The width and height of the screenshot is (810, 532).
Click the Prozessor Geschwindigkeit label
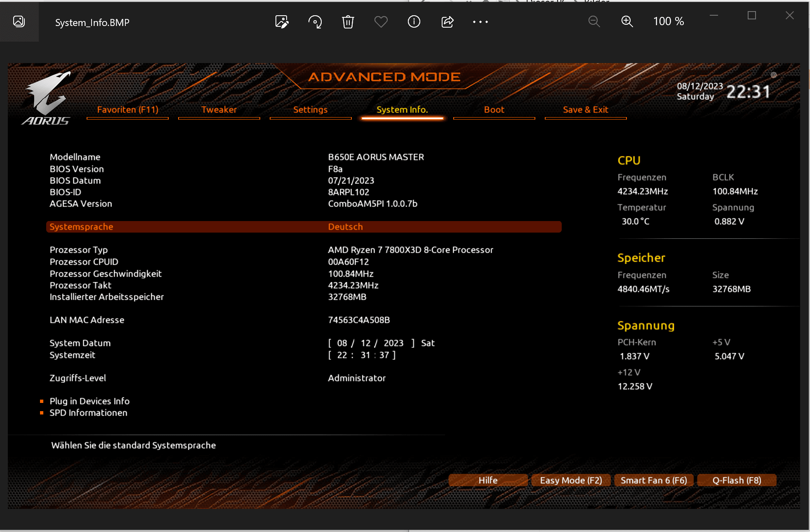(x=106, y=274)
